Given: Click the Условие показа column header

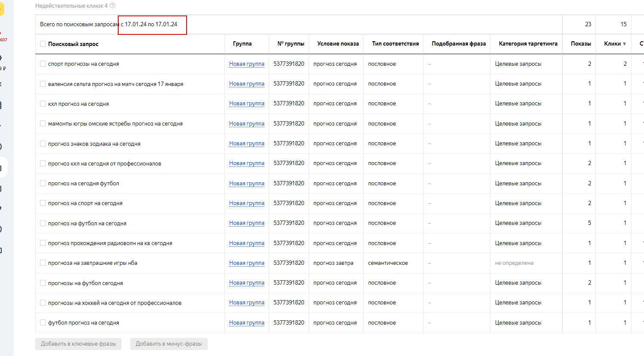Looking at the screenshot, I should pyautogui.click(x=337, y=44).
